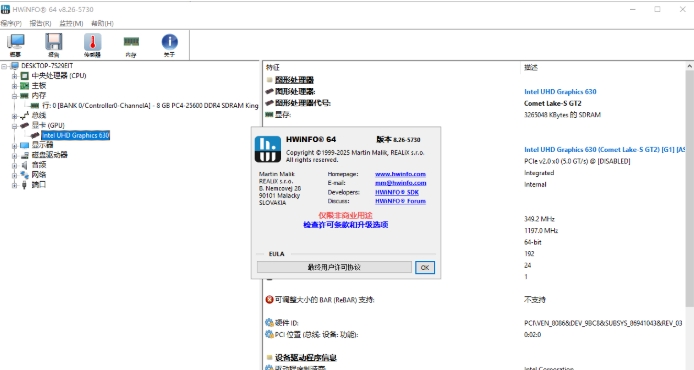Select the DESKTOP-7529EIT root node
The height and width of the screenshot is (370, 694).
(47, 66)
